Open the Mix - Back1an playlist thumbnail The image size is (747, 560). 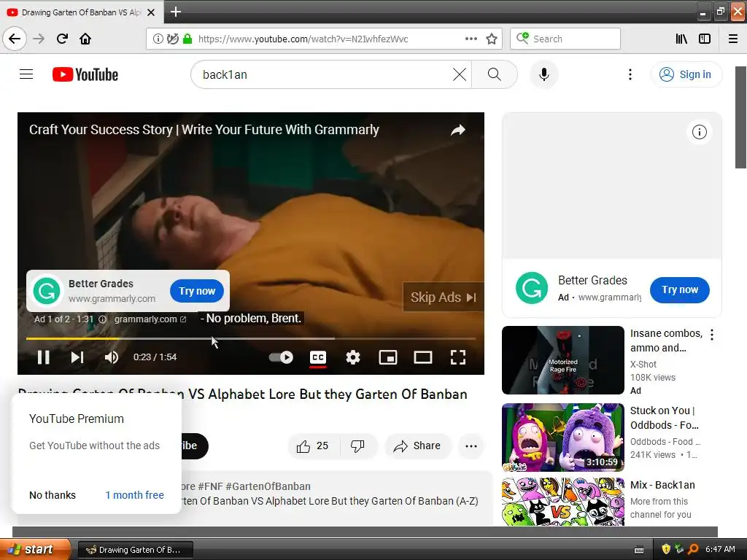(x=562, y=502)
